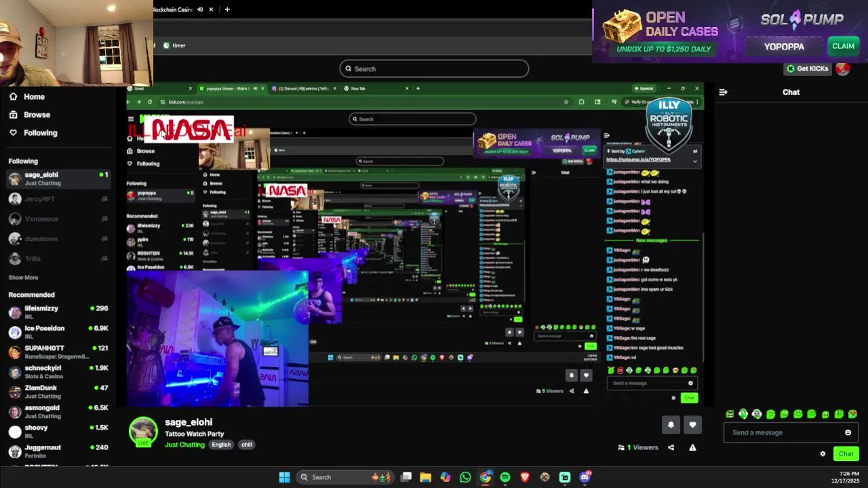Screen dimensions: 868x488
Task: Open the Trilla offline channel
Action: tap(58, 258)
